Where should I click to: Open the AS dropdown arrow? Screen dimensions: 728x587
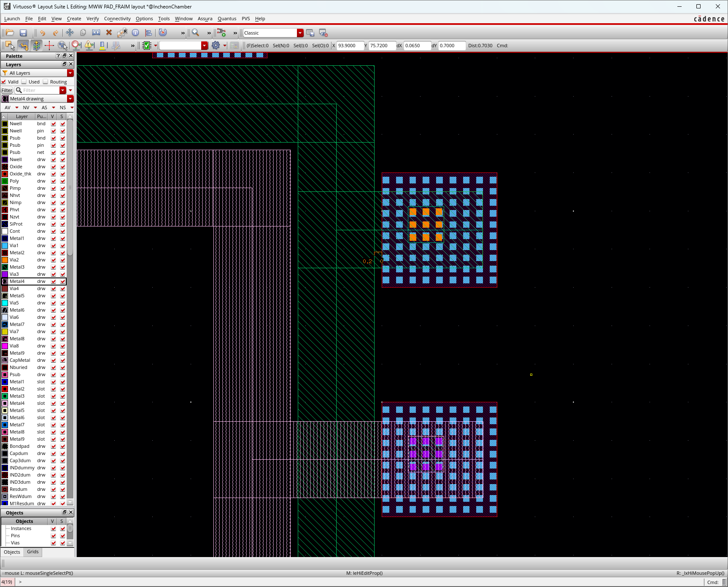point(54,108)
